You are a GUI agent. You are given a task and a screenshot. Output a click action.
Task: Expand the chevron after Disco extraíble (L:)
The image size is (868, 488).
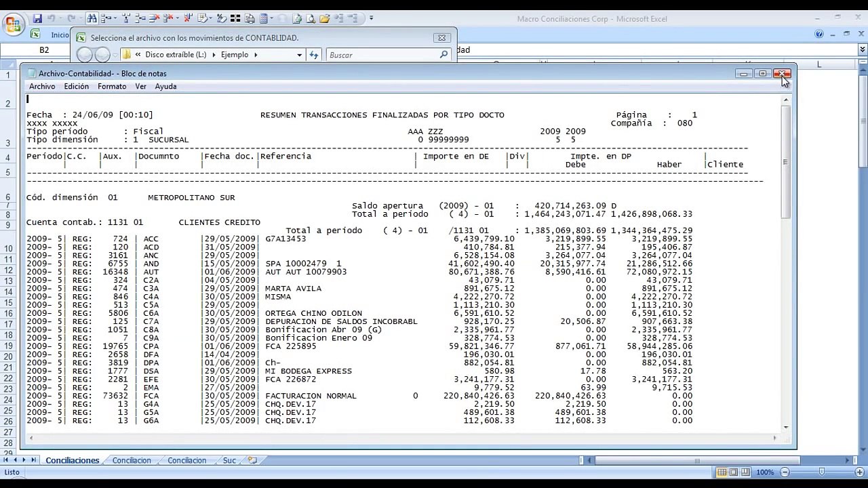point(214,55)
